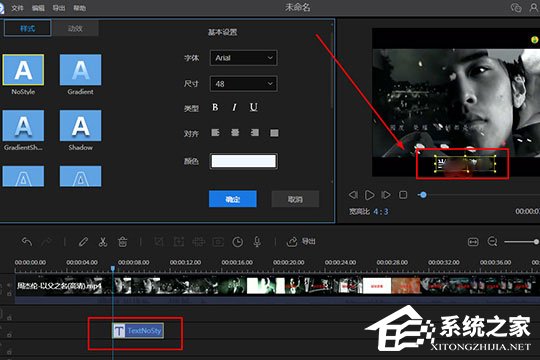Delete the selected clip with trash icon
540x360 pixels.
pos(122,241)
